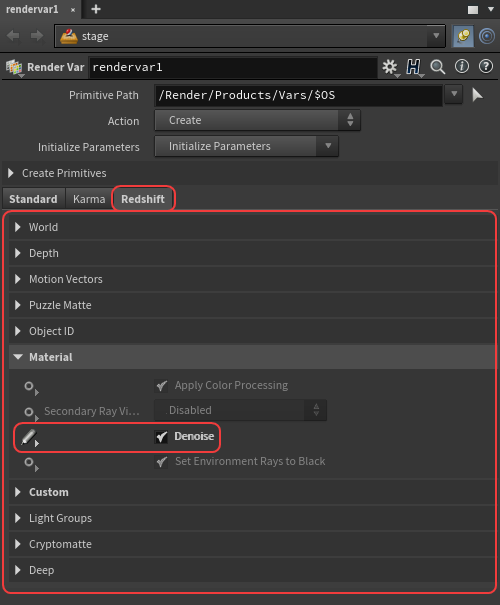Click the pane maximize icon at top right

pyautogui.click(x=473, y=10)
